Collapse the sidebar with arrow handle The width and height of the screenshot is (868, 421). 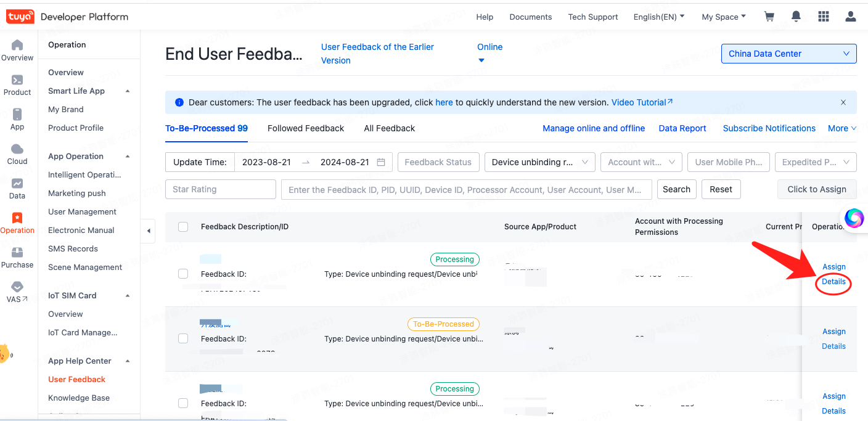[148, 231]
